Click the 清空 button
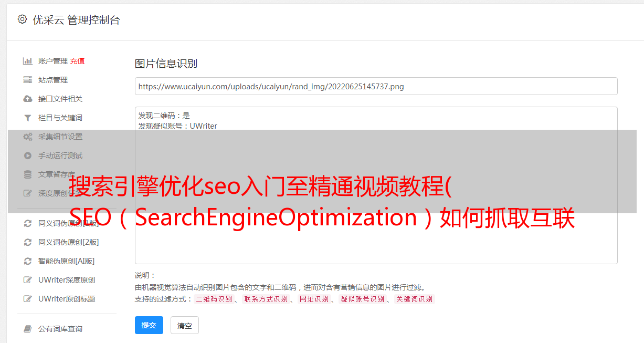 [x=185, y=325]
